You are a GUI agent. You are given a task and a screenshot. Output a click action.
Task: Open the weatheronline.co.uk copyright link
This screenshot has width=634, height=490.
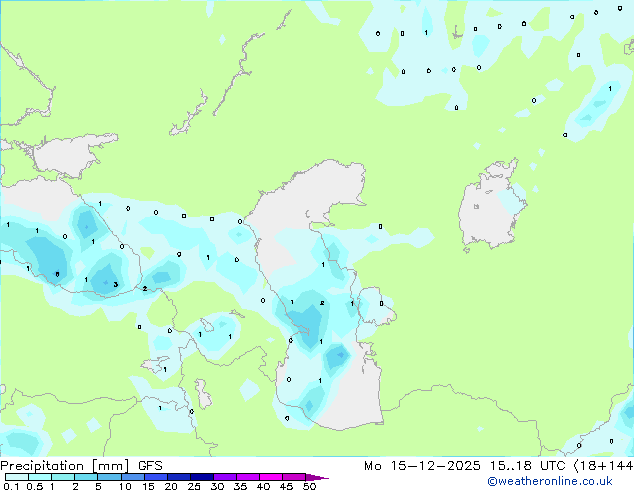coord(549,481)
